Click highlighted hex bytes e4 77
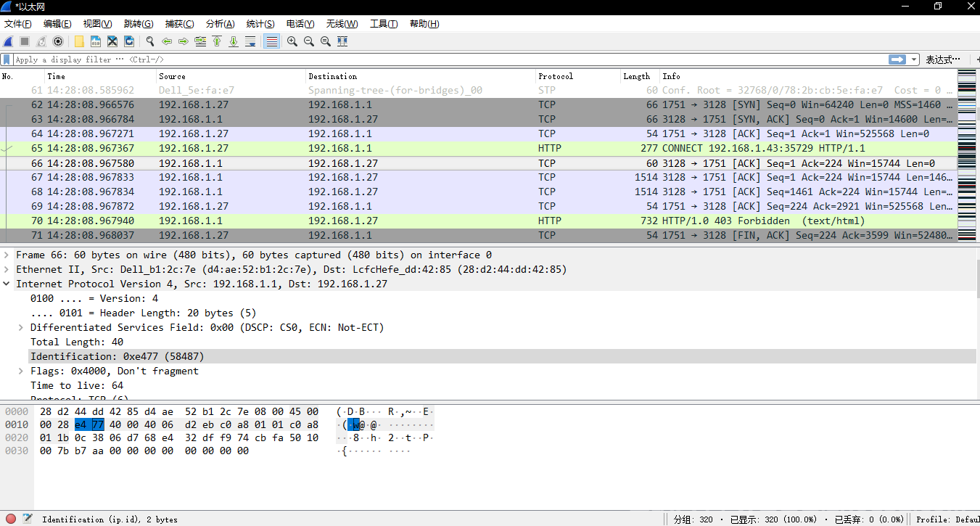Image resolution: width=980 pixels, height=526 pixels. click(89, 424)
